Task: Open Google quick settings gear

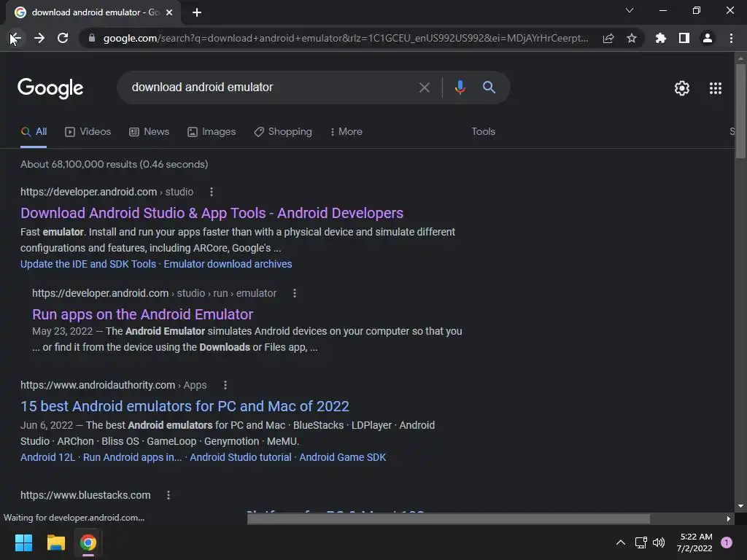Action: click(682, 88)
